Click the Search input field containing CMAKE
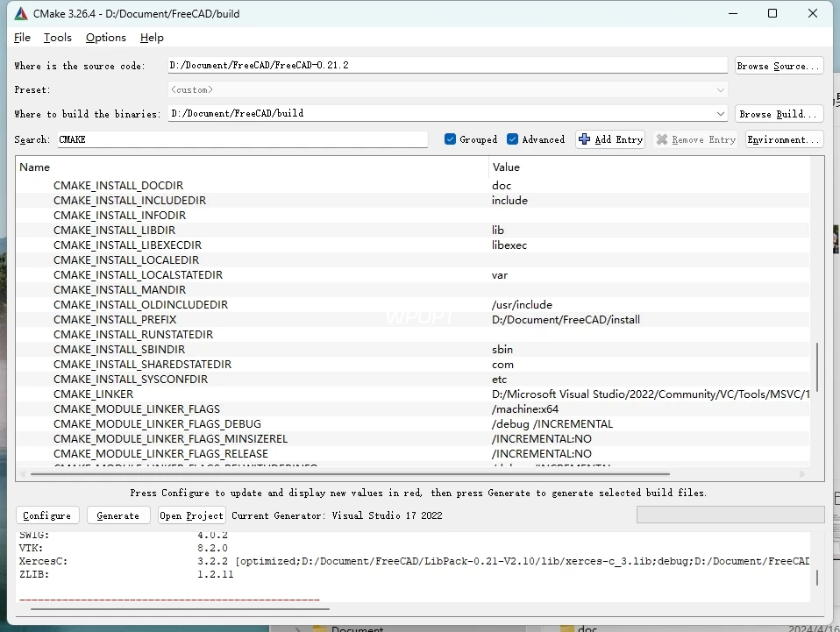The image size is (840, 632). (x=242, y=139)
